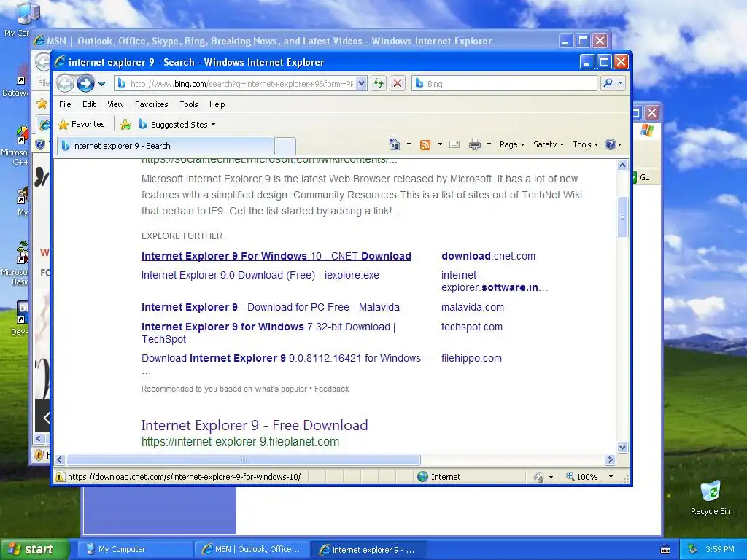Refresh the page with green arrows icon

click(379, 83)
